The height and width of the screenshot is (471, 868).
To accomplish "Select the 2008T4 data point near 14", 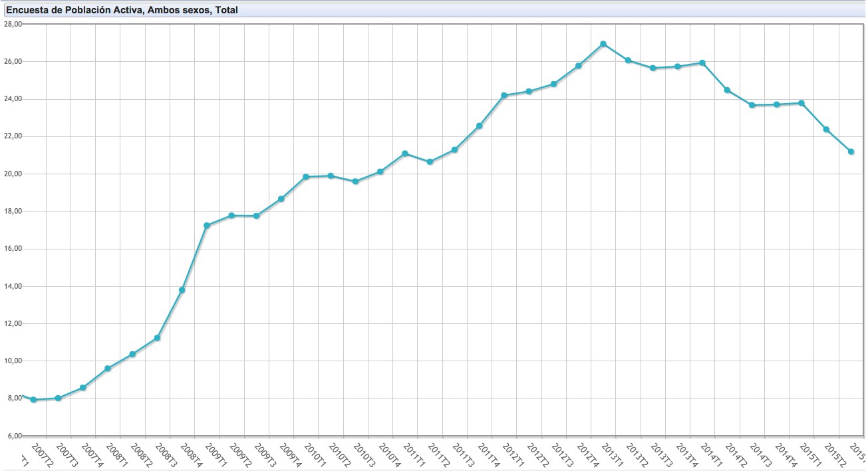I will point(182,290).
